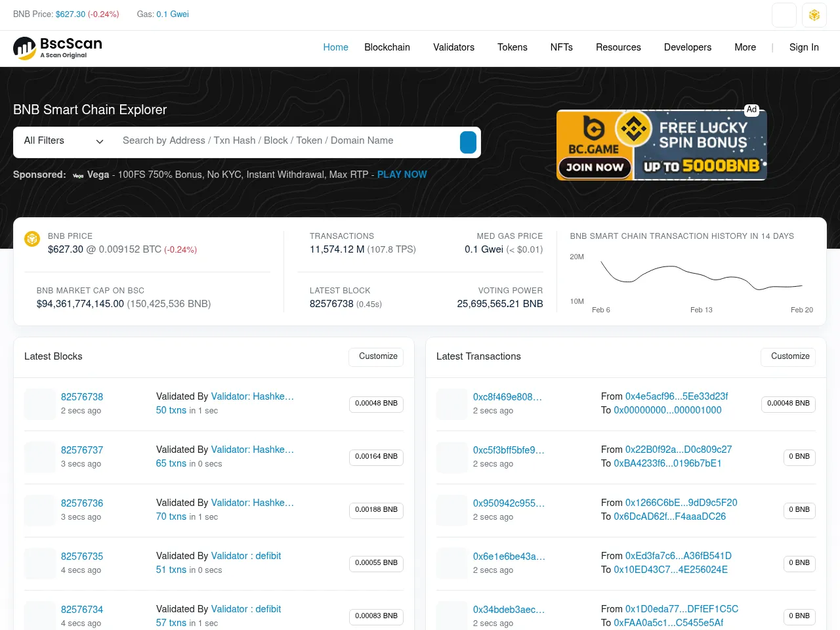Expand the Blockchain menu
This screenshot has width=840, height=630.
point(387,47)
